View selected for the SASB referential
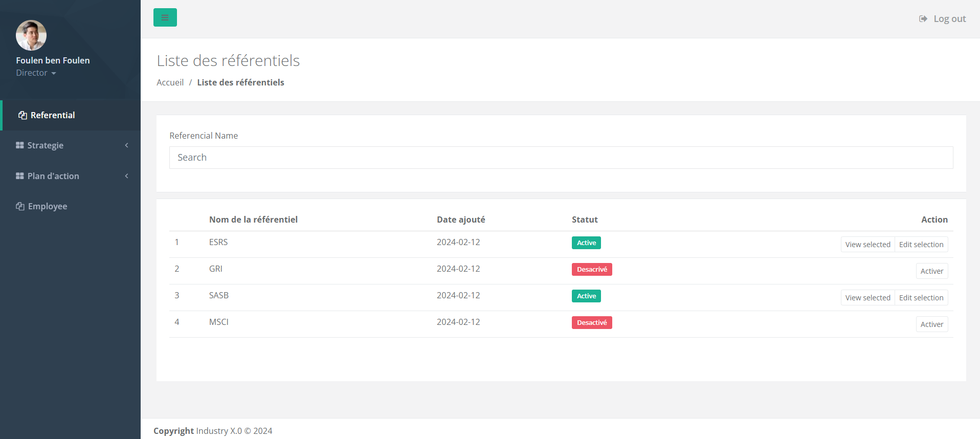Image resolution: width=980 pixels, height=439 pixels. point(867,298)
